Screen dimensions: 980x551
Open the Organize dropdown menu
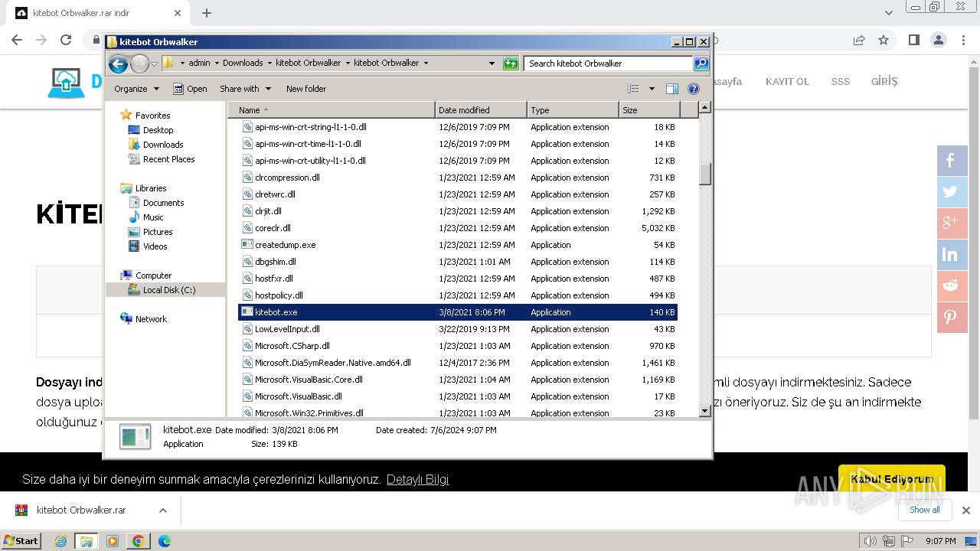tap(136, 89)
